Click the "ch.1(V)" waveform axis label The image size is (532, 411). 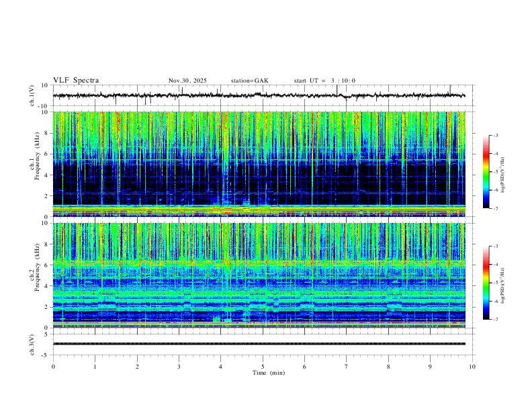(x=32, y=95)
